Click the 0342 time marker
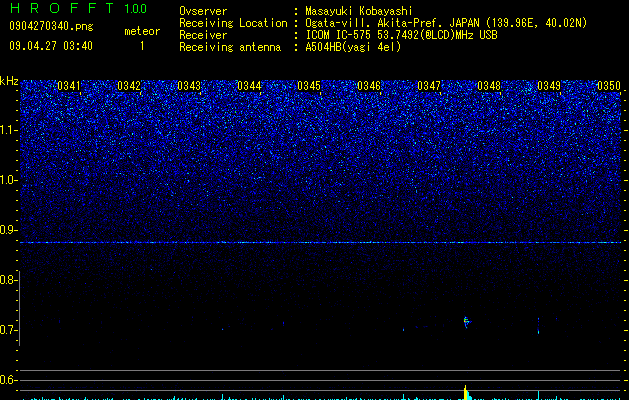Image resolution: width=629 pixels, height=400 pixels. click(x=129, y=86)
